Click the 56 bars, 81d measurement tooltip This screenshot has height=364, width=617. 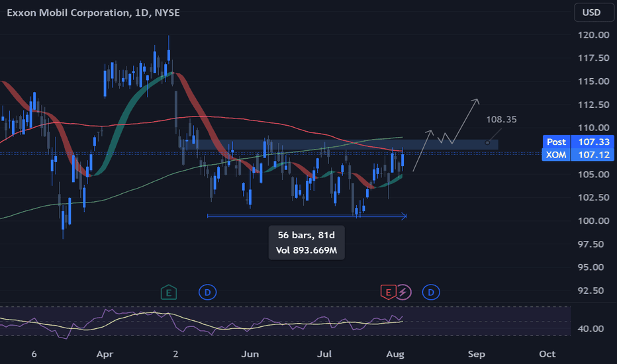306,242
